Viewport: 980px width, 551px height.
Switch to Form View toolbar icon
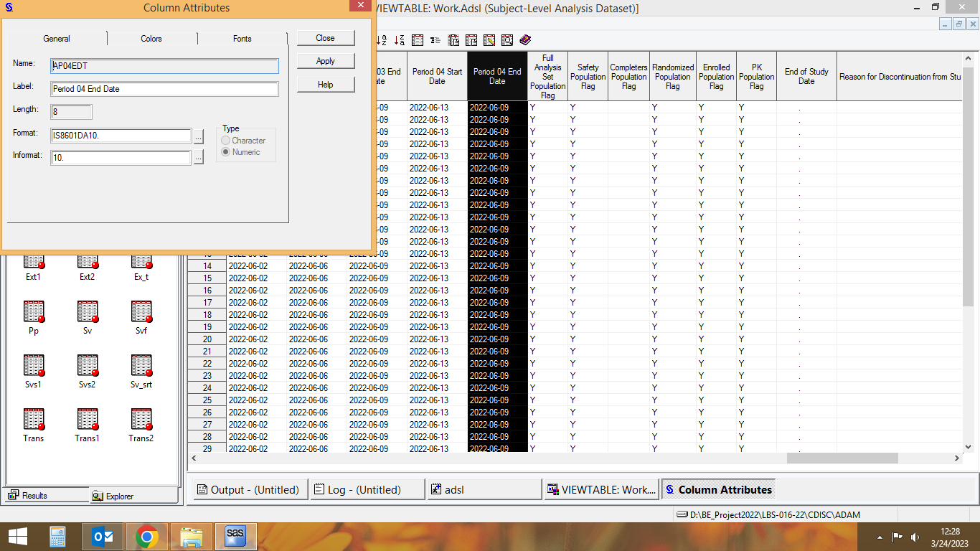click(x=435, y=40)
